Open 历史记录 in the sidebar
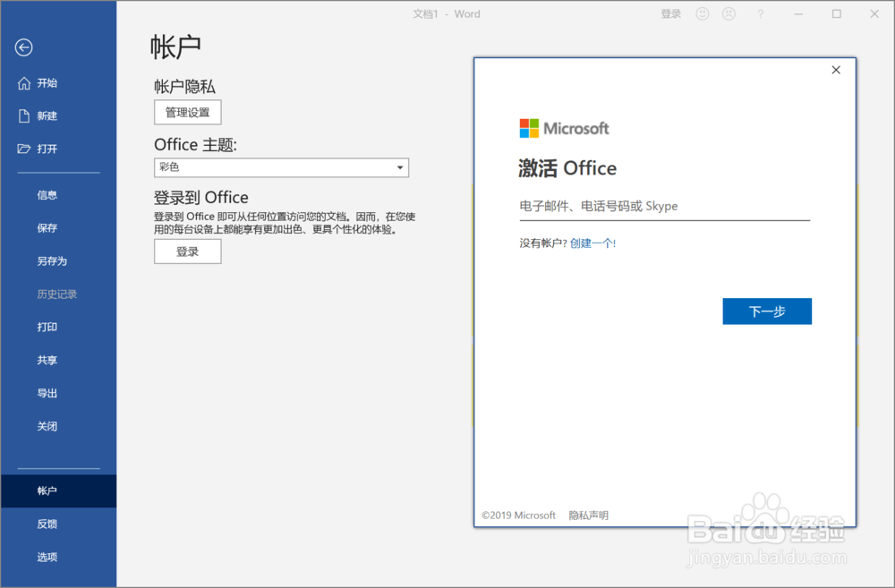The width and height of the screenshot is (895, 588). tap(58, 294)
